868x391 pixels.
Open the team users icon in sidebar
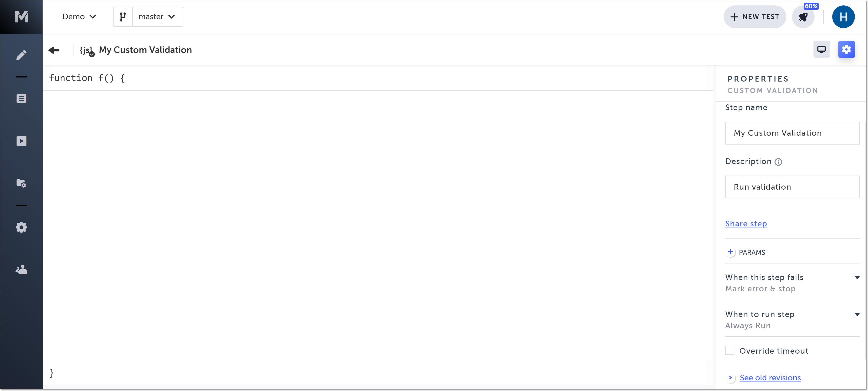pyautogui.click(x=21, y=269)
